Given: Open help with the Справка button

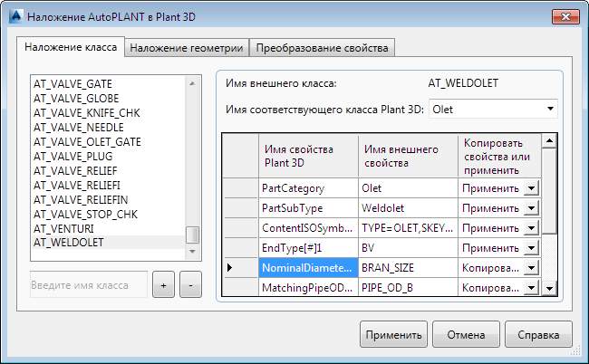Looking at the screenshot, I should (x=538, y=334).
